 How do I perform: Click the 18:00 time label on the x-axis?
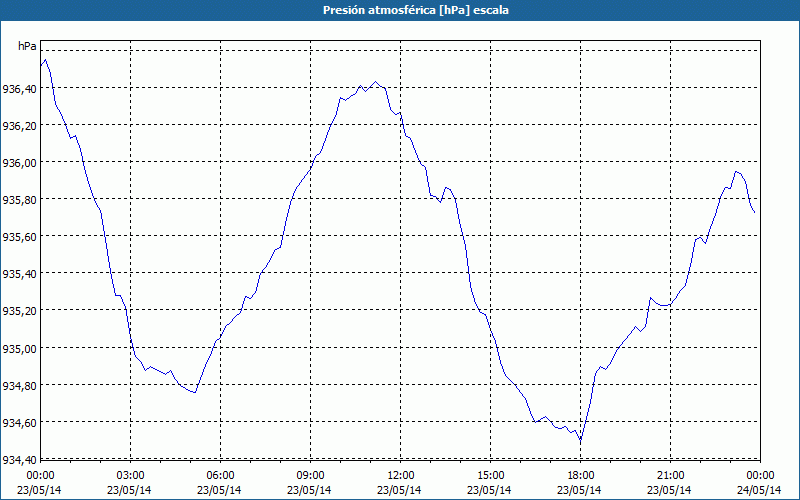point(581,476)
